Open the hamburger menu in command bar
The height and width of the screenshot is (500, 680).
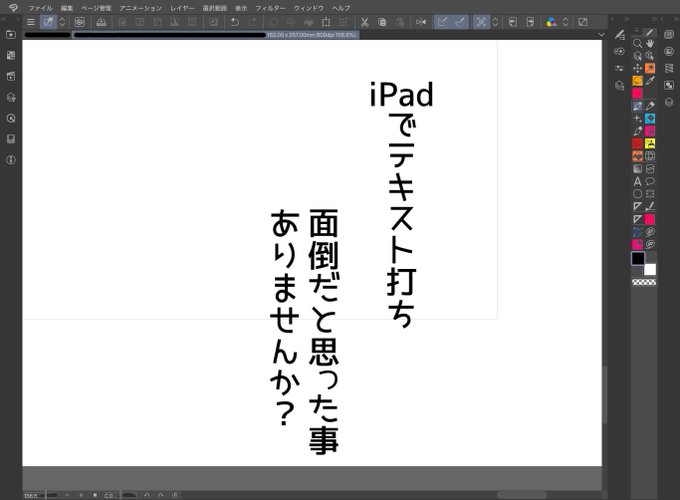tap(30, 22)
